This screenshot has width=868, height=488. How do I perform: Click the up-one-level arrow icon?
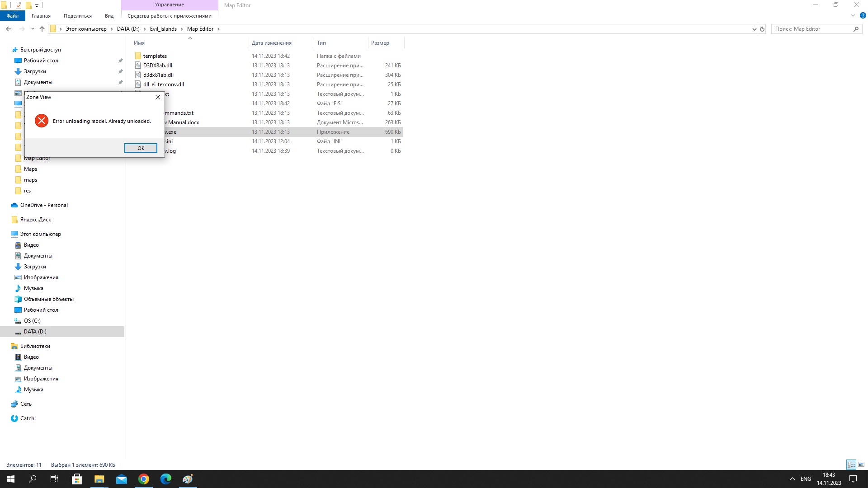42,29
